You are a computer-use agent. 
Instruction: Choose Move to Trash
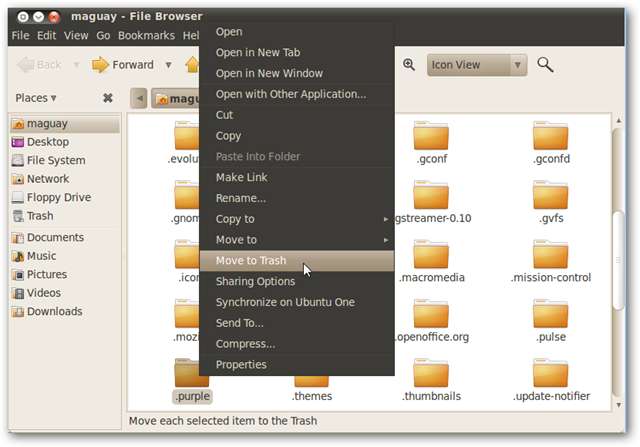(x=297, y=260)
